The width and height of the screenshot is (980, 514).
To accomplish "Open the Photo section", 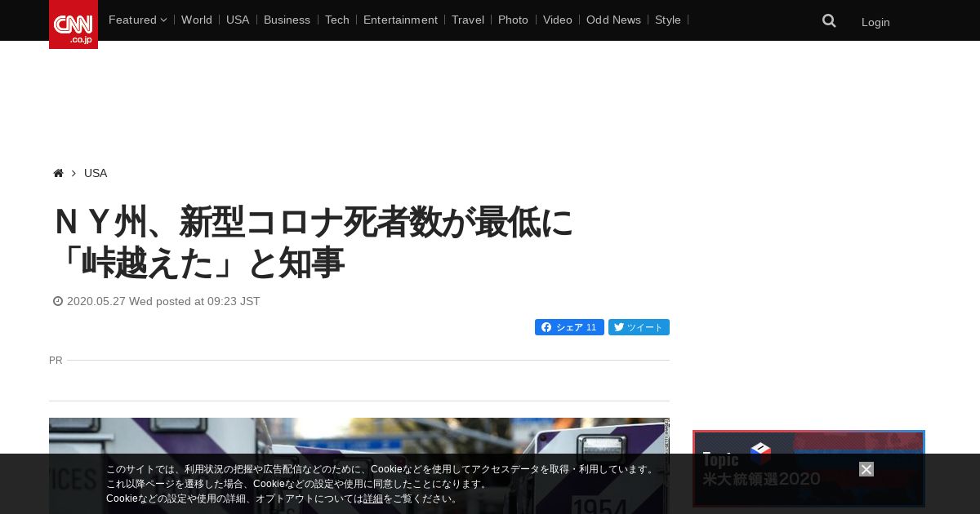I will 513,20.
